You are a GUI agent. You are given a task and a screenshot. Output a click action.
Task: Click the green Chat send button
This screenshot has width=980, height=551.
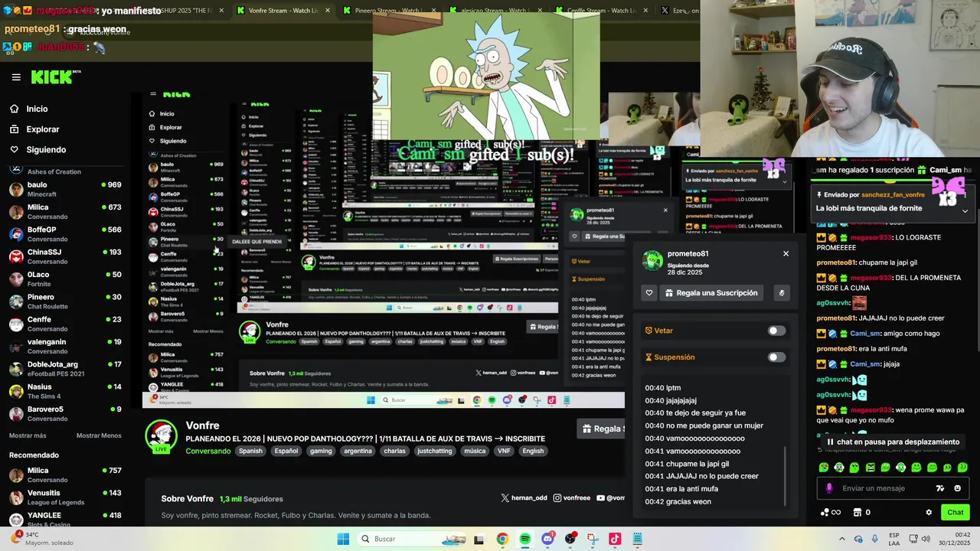pyautogui.click(x=955, y=513)
